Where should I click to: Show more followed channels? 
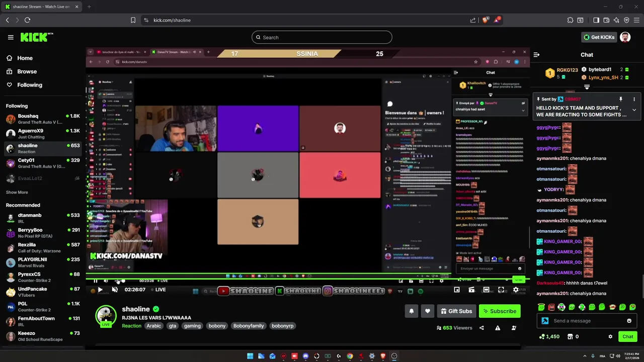click(17, 192)
